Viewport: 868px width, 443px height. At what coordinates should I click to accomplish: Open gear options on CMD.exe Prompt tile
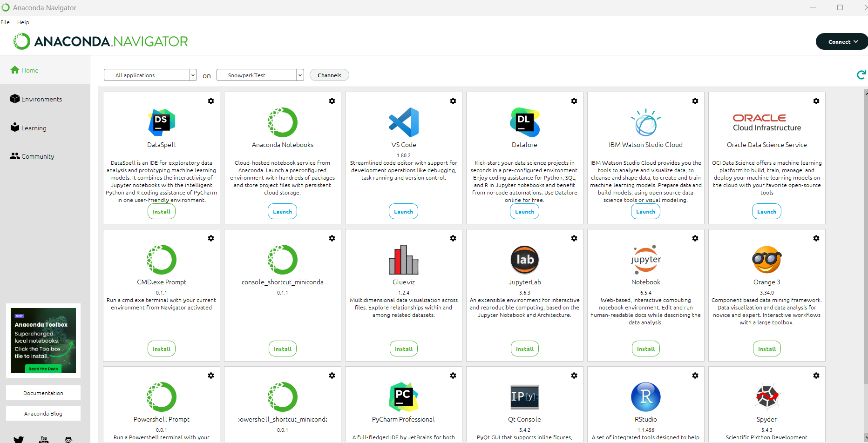pyautogui.click(x=211, y=238)
